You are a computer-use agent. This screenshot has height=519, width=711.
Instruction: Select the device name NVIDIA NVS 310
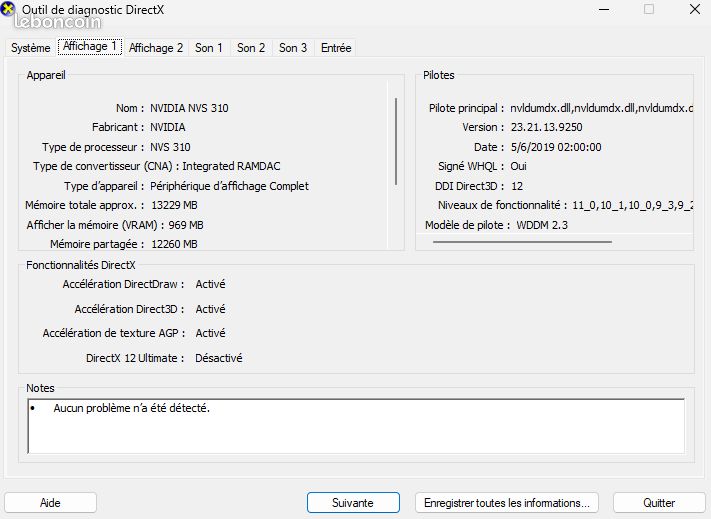pyautogui.click(x=189, y=108)
